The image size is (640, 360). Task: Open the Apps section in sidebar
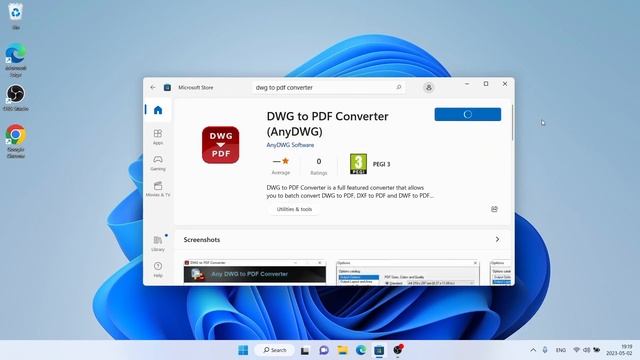158,137
